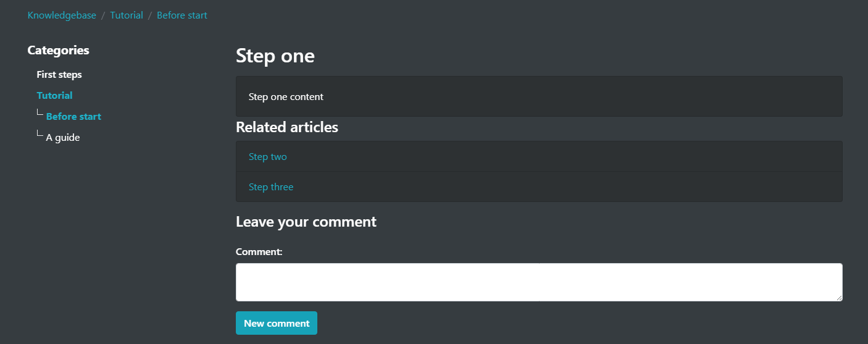Go to Tutorial in the breadcrumb trail

(127, 15)
